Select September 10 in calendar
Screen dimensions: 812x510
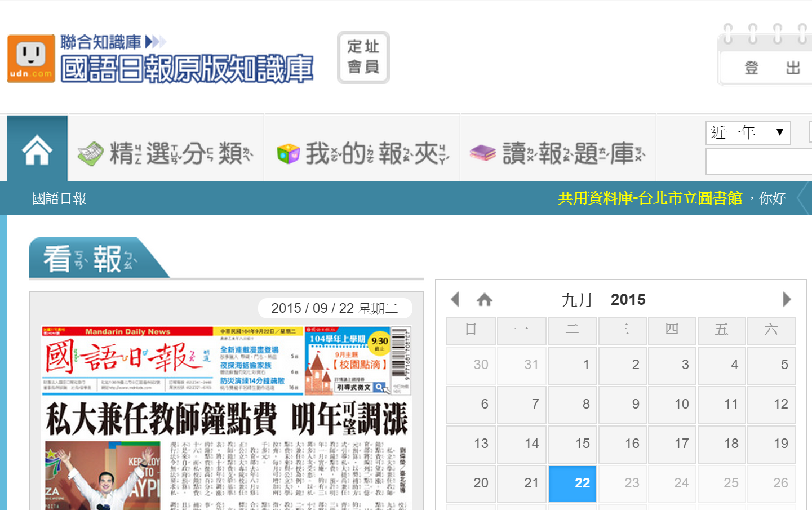click(672, 405)
